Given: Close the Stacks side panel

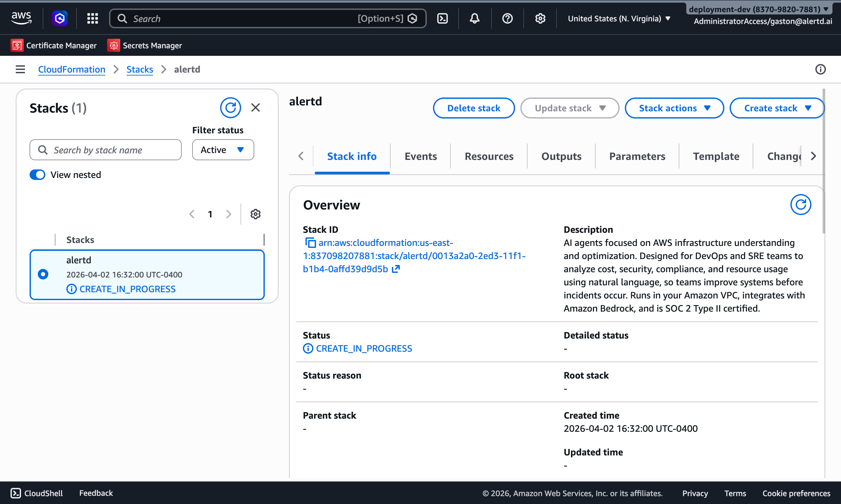Looking at the screenshot, I should 256,108.
